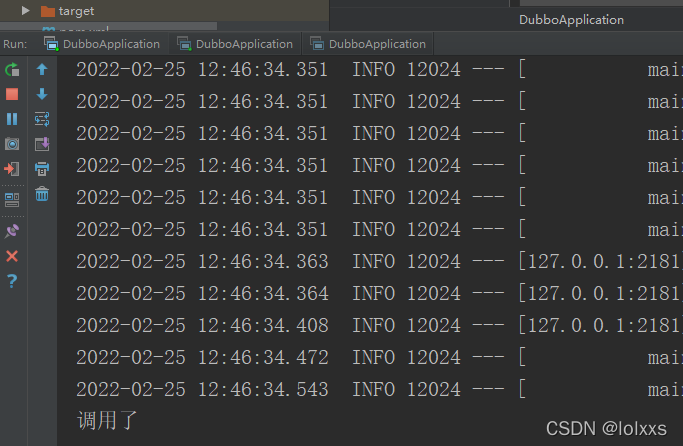This screenshot has width=683, height=446.
Task: Click the log line timestamped 12:46:34.408
Action: coord(379,325)
